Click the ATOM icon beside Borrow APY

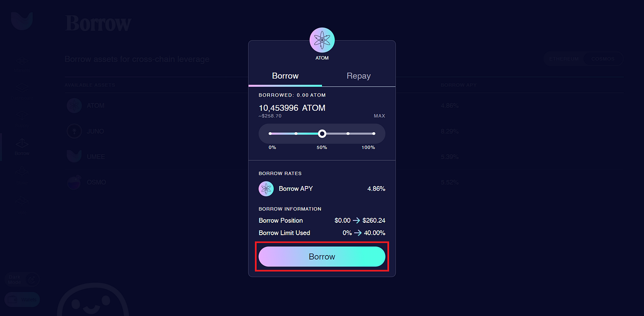coord(266,189)
